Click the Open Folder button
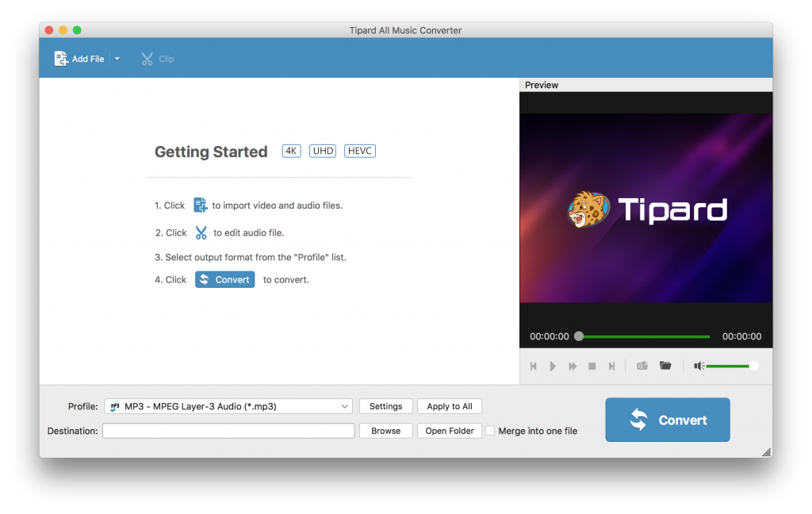This screenshot has width=812, height=514. [x=449, y=430]
